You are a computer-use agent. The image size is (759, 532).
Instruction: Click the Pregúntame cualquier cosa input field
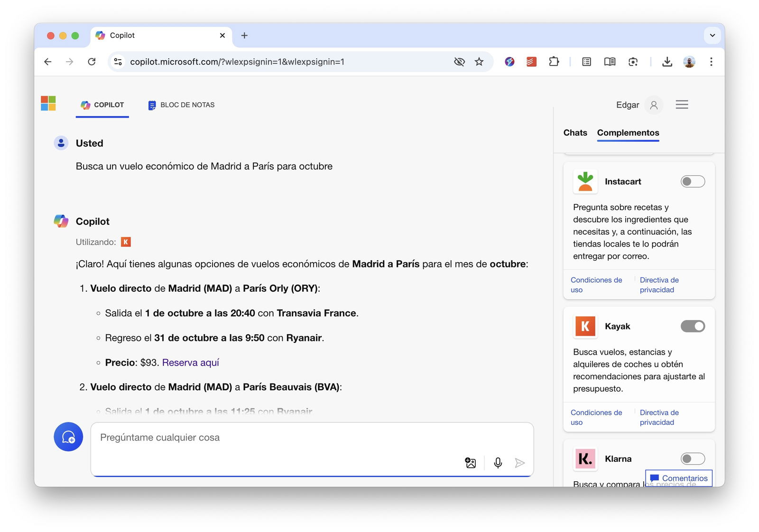click(312, 449)
